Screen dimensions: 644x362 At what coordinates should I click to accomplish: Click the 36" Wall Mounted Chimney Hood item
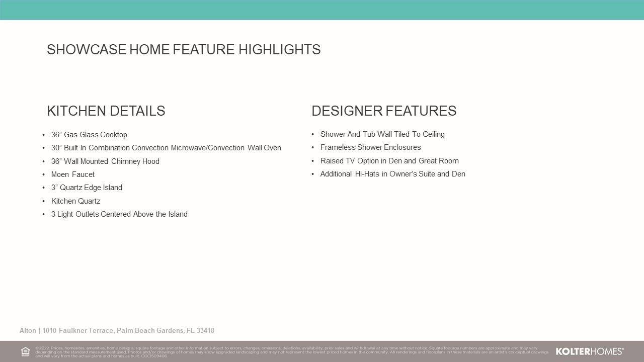click(x=105, y=161)
